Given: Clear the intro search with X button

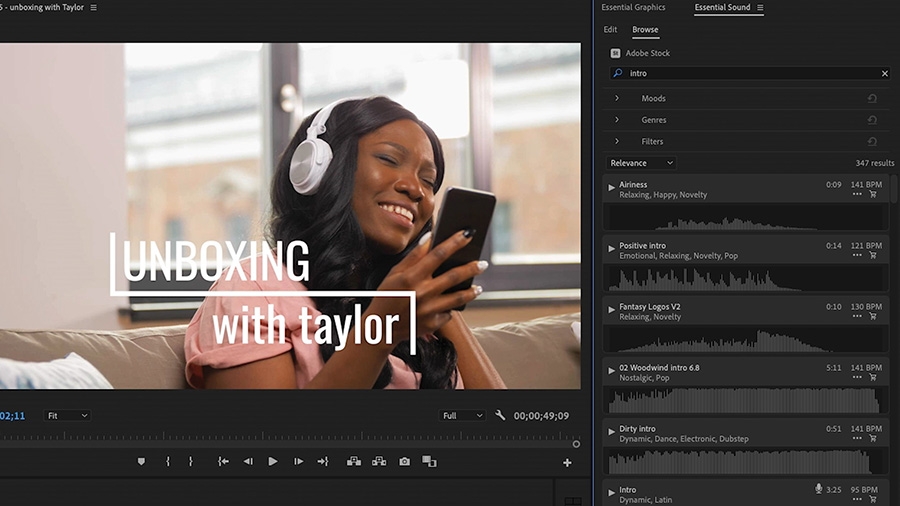Looking at the screenshot, I should (x=884, y=73).
